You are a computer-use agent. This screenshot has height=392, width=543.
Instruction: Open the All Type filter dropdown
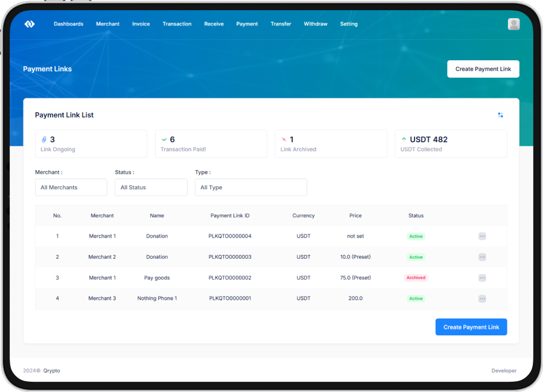point(250,188)
